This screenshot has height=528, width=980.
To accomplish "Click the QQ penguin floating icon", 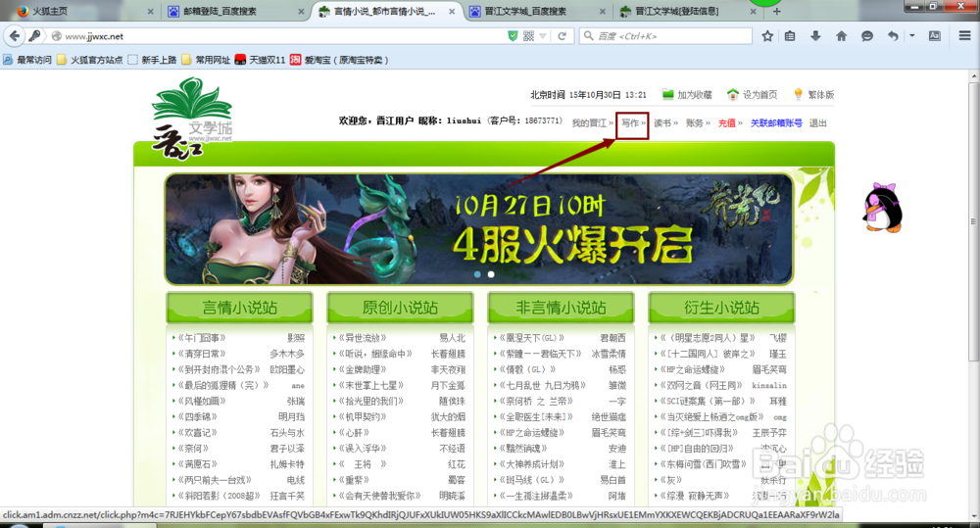I will coord(882,208).
